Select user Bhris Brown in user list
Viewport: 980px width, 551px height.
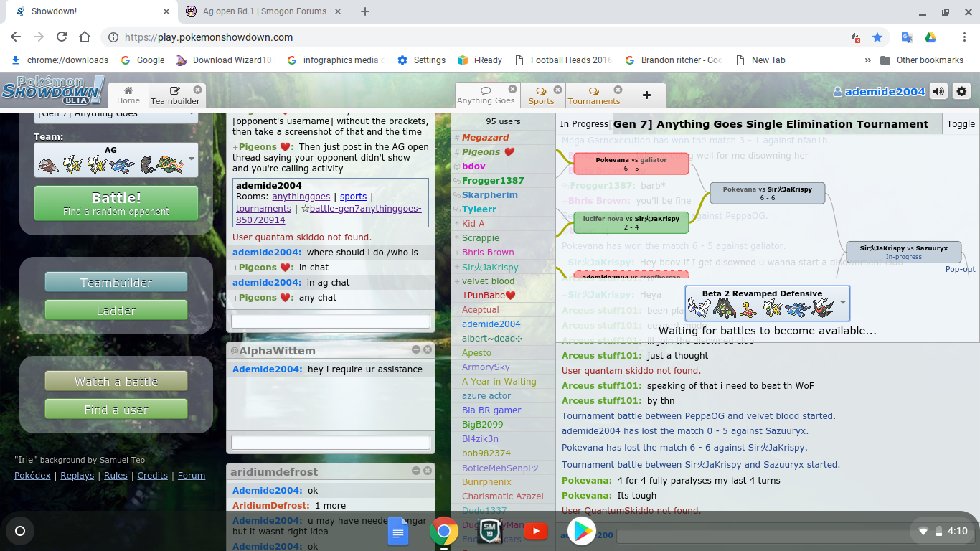pos(503,253)
